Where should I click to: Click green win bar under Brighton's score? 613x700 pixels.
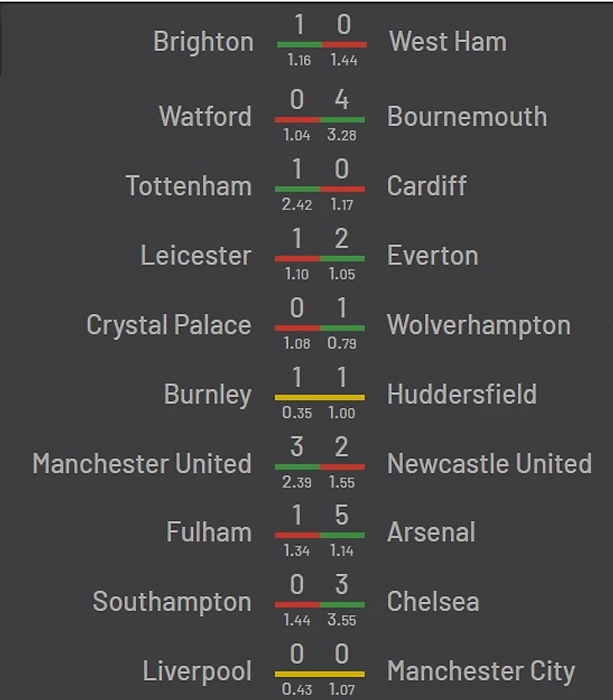(x=299, y=44)
